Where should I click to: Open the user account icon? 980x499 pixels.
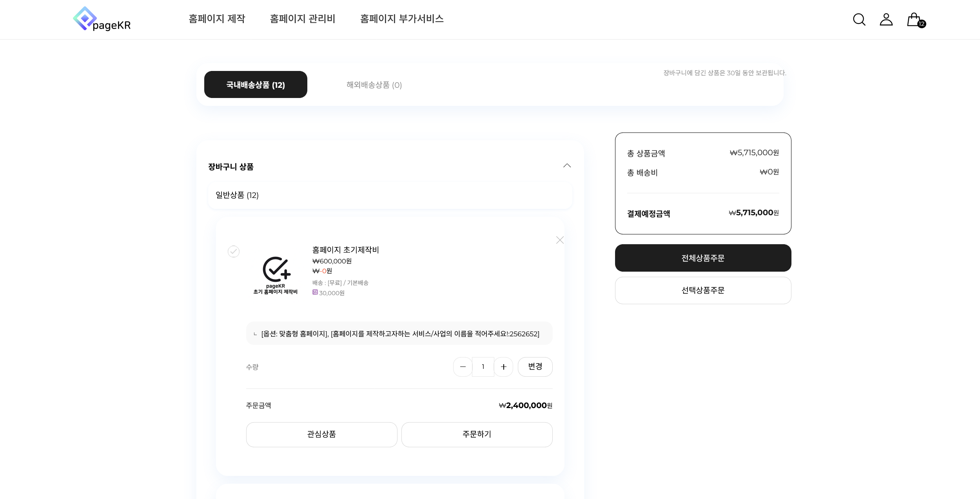tap(886, 19)
